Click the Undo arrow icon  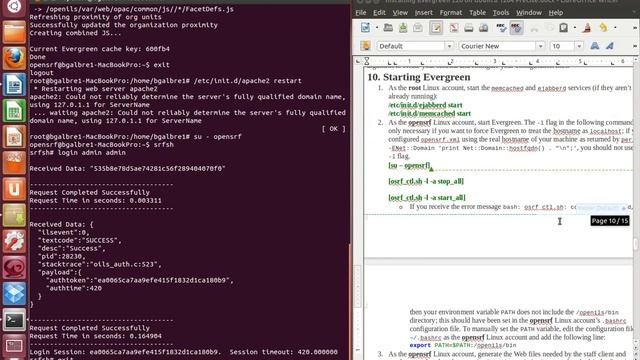(x=603, y=28)
